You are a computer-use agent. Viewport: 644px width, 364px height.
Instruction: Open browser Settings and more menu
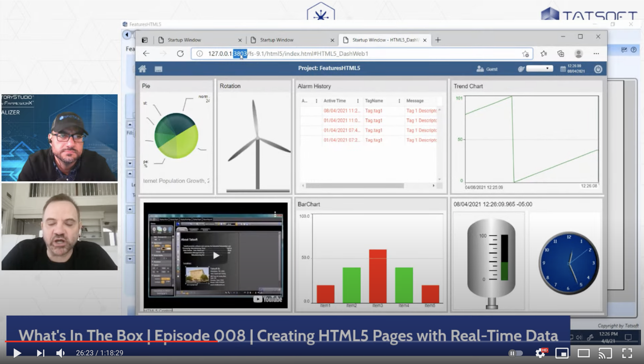point(596,54)
